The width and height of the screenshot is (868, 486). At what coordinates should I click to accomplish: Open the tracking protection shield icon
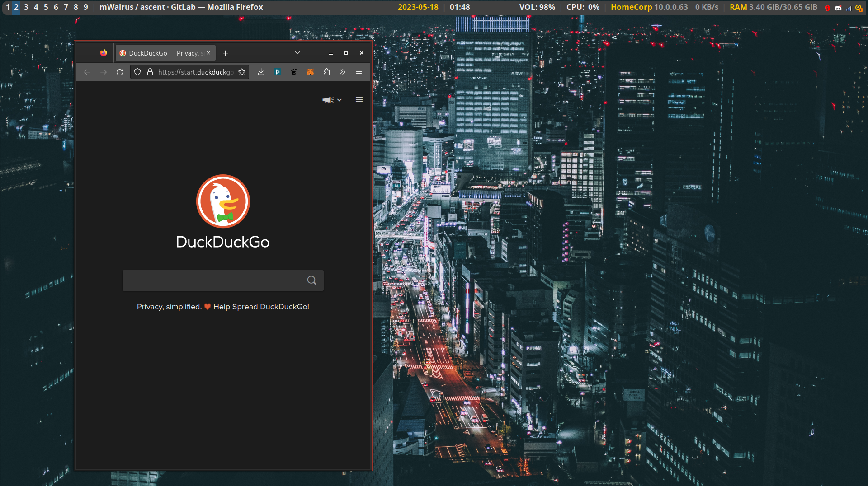[x=137, y=72]
